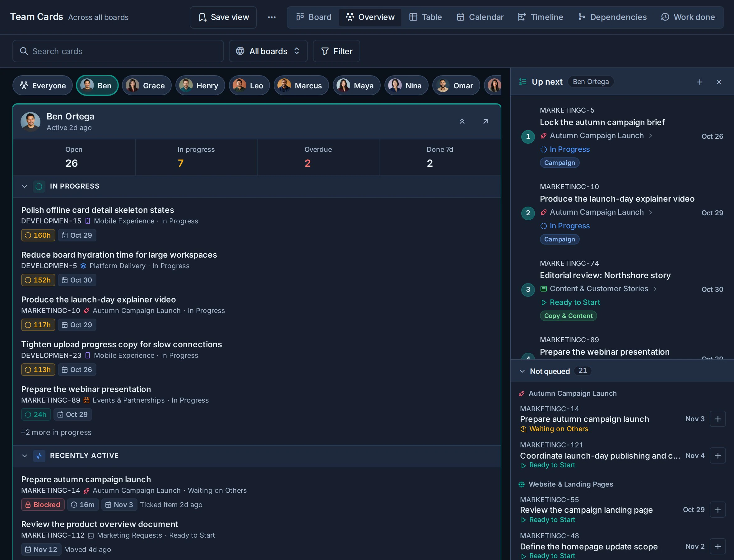Image resolution: width=734 pixels, height=560 pixels.
Task: Collapse the In Progress section
Action: [24, 186]
